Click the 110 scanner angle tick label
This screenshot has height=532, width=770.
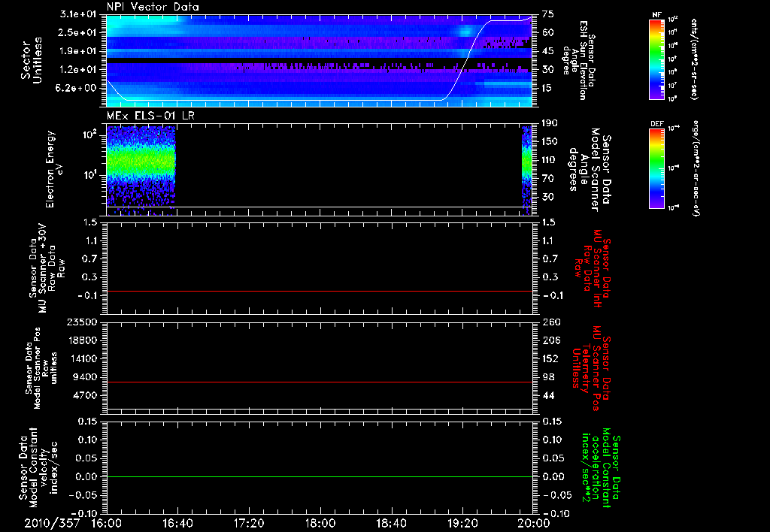coord(550,160)
